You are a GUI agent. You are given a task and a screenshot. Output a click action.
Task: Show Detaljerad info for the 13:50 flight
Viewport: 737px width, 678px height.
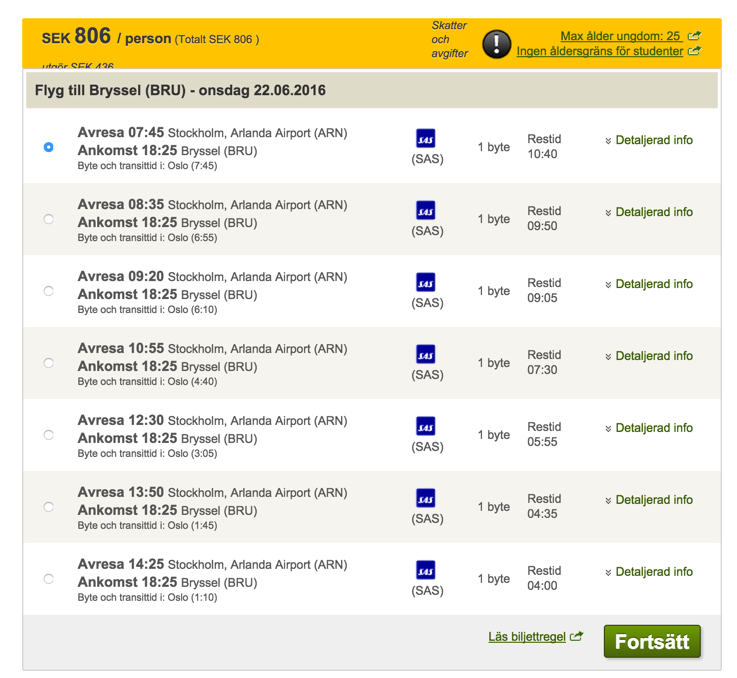click(x=649, y=500)
